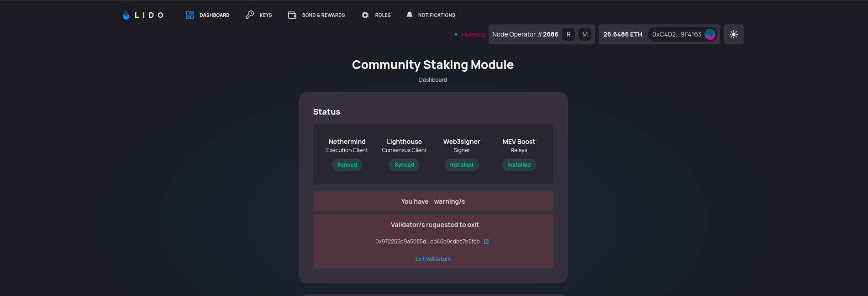Image resolution: width=868 pixels, height=296 pixels.
Task: Click the Holesky network label
Action: 473,34
